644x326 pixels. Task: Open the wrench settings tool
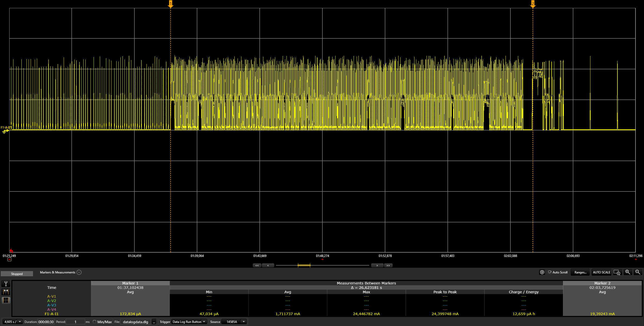coord(6,283)
